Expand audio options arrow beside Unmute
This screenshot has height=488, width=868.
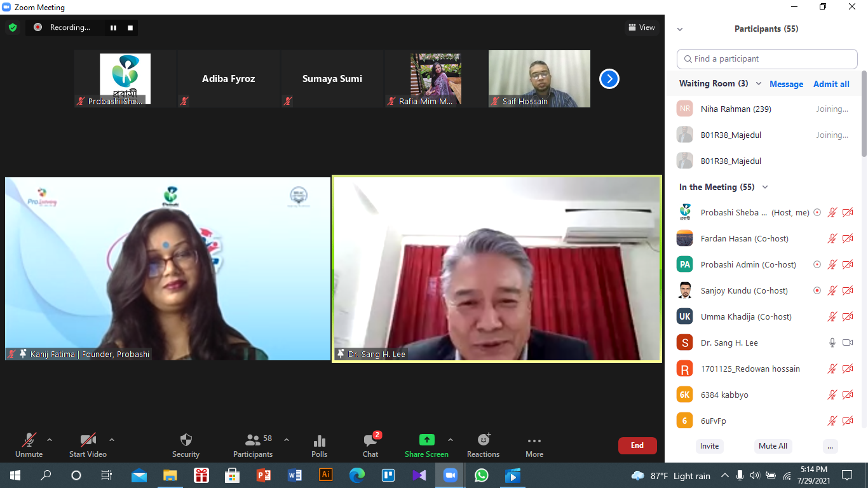pos(50,440)
